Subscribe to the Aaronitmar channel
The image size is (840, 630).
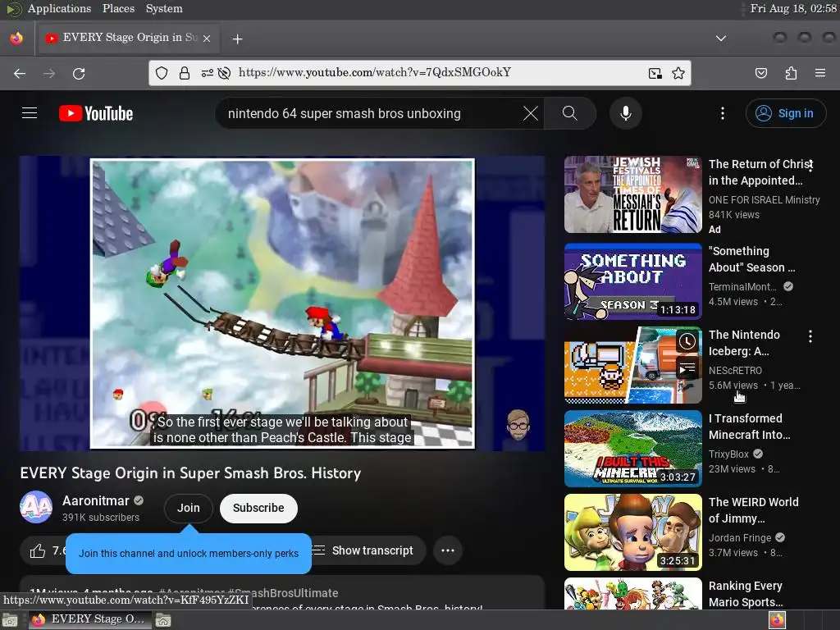(258, 508)
